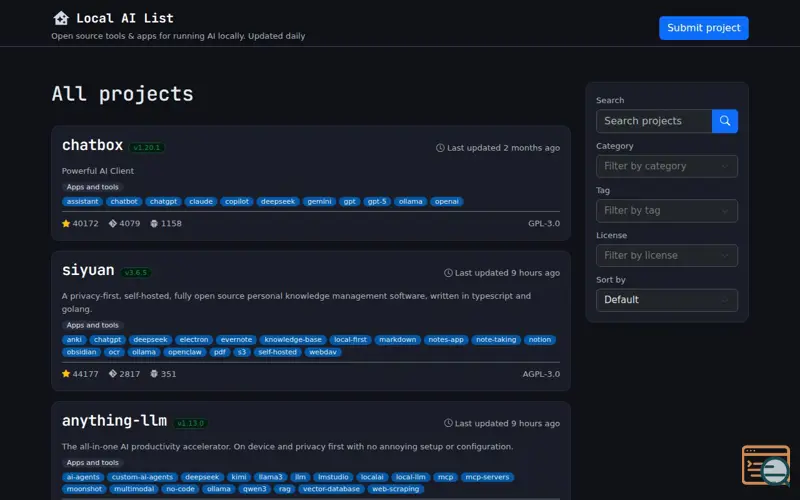Open the anything-llm project title

(114, 420)
